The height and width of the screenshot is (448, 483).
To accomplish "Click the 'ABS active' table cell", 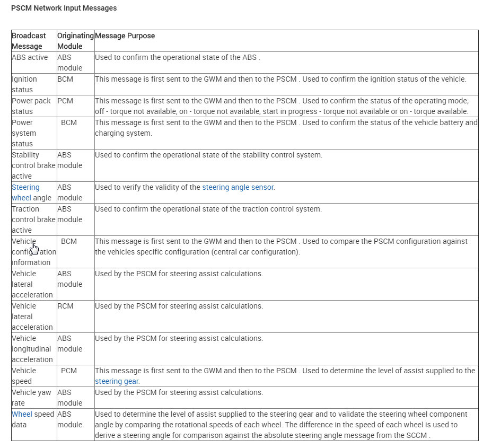I will point(34,63).
